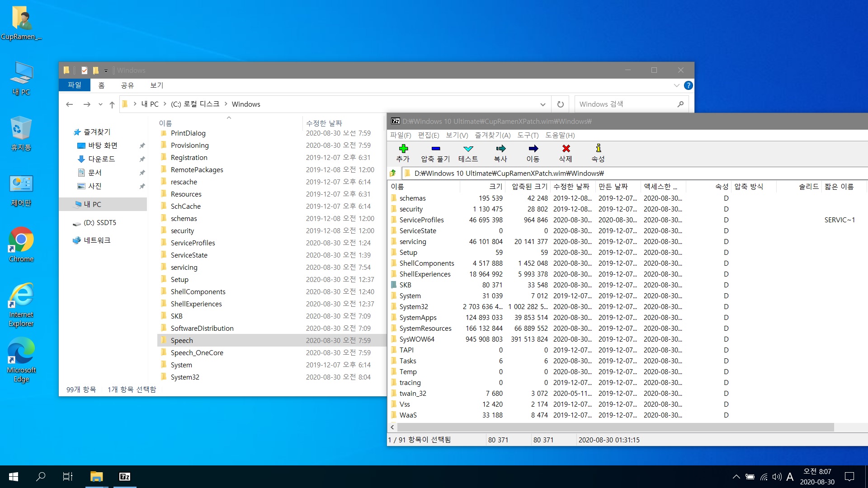Click the 7-Zip Test (테스트) toolbar icon

pos(468,149)
